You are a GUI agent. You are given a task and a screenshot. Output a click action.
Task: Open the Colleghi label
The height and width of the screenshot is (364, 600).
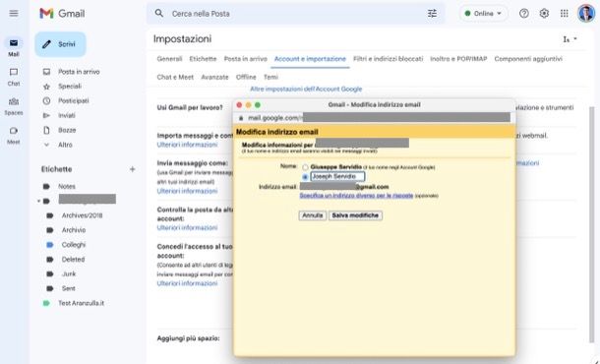click(x=74, y=245)
